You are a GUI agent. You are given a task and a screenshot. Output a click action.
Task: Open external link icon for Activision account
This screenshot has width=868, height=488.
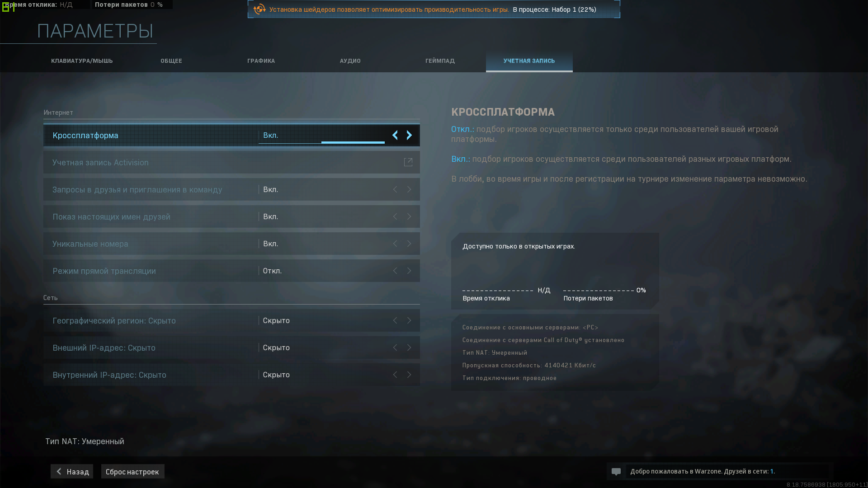[x=408, y=162]
